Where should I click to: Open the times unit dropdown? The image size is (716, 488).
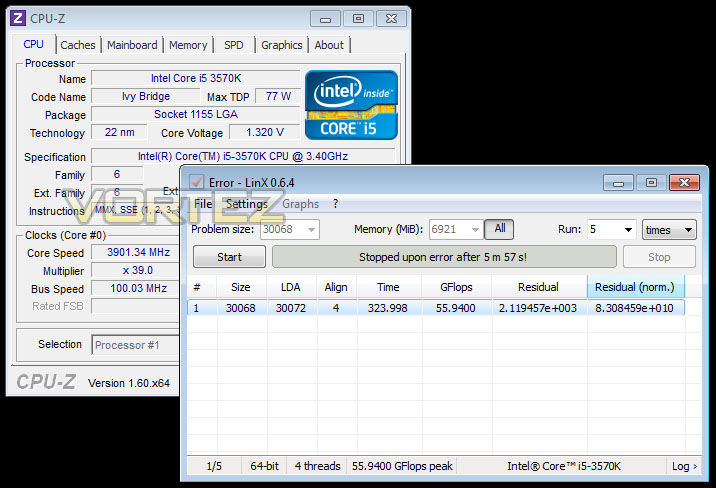[688, 230]
